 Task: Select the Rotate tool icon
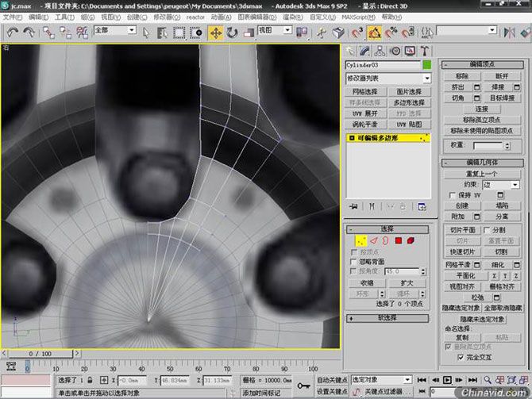coord(232,33)
